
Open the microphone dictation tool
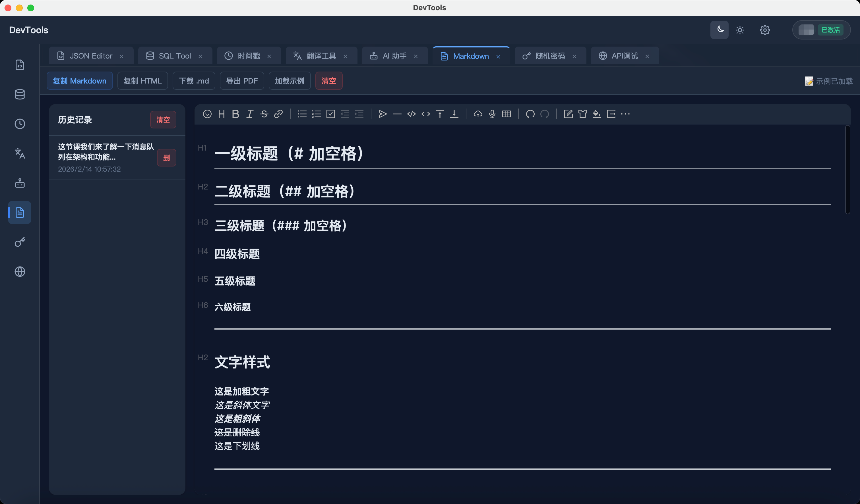coord(492,114)
